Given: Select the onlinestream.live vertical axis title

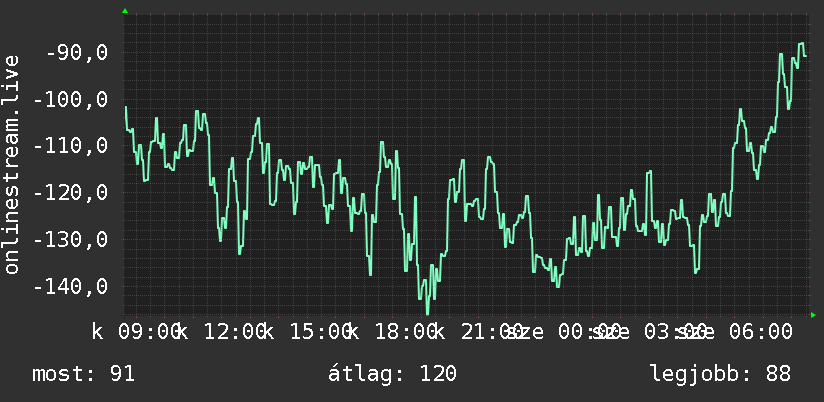Looking at the screenshot, I should [11, 164].
